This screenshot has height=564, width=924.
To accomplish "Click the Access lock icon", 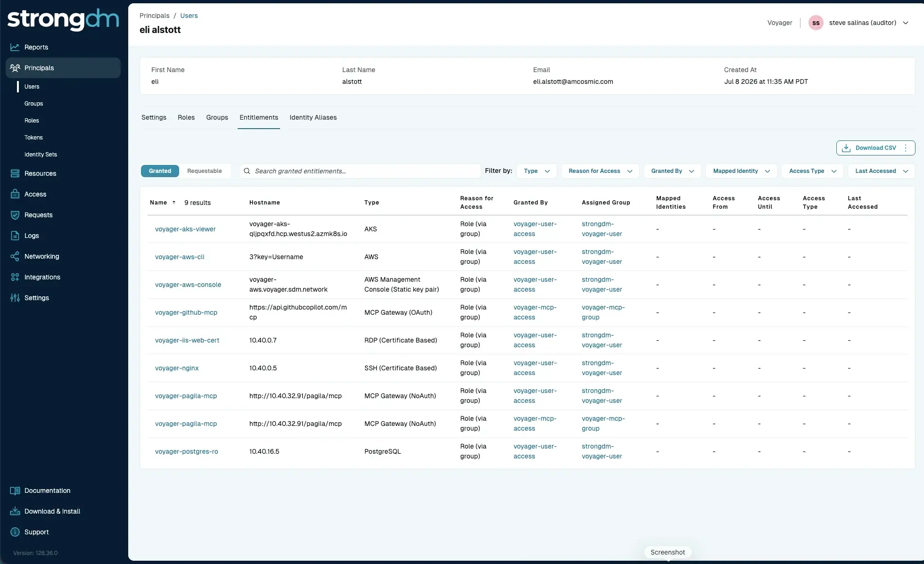I will [x=15, y=194].
